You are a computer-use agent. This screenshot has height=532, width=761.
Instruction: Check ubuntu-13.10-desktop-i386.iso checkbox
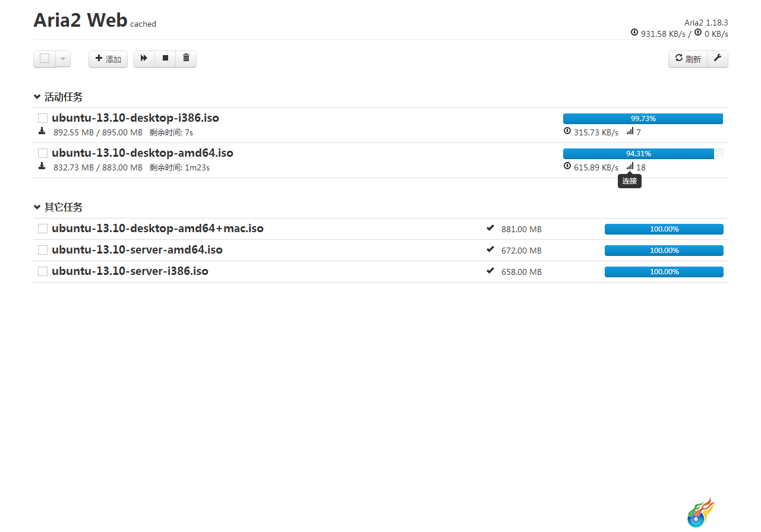pyautogui.click(x=43, y=118)
